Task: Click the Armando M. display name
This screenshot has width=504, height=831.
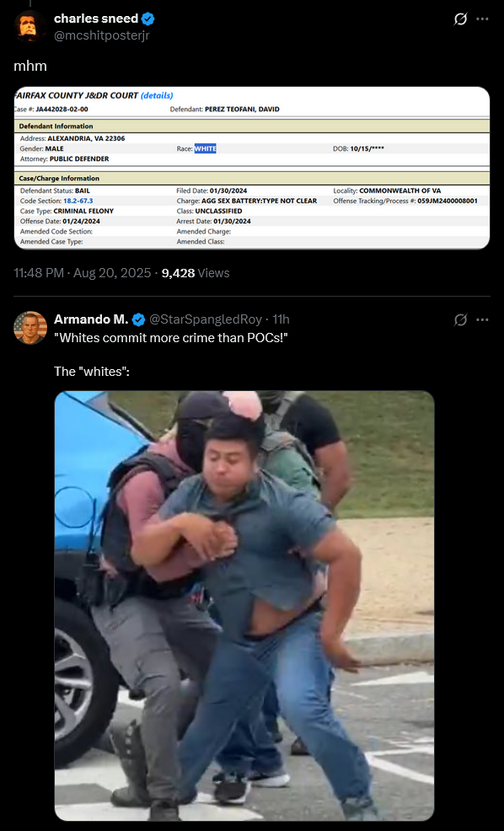Action: point(91,319)
